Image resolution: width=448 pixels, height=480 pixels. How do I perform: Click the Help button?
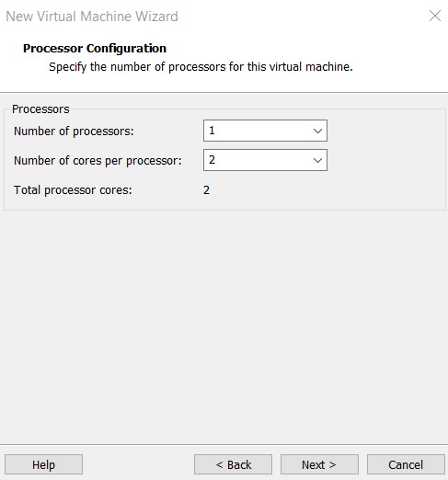tap(43, 464)
